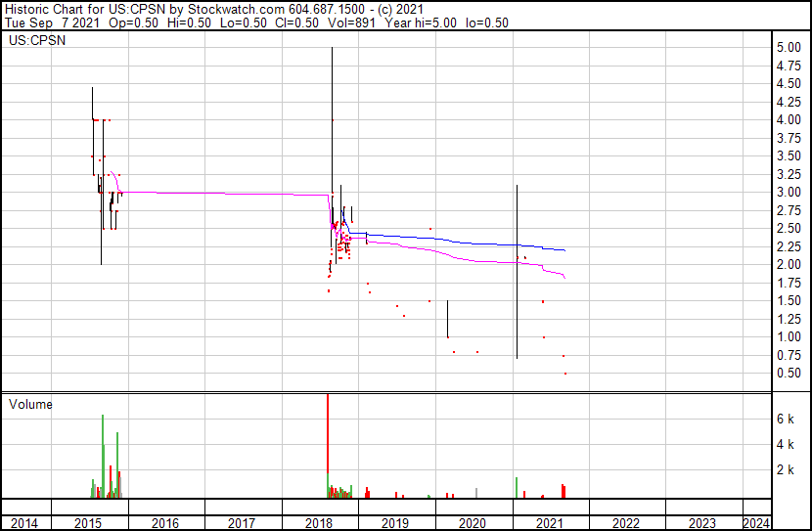
Task: Click the 6 k volume axis value
Action: coord(786,420)
